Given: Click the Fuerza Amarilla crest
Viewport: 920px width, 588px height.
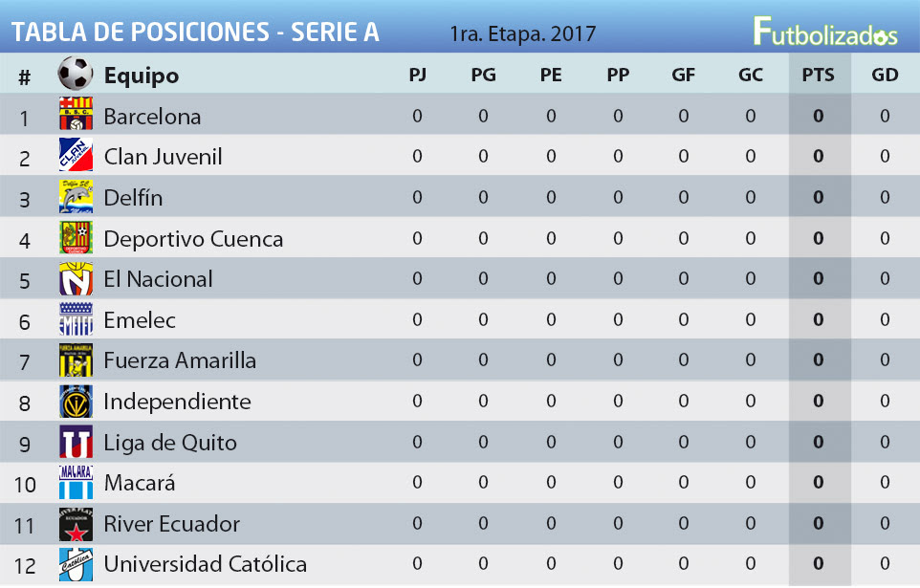Looking at the screenshot, I should 76,359.
